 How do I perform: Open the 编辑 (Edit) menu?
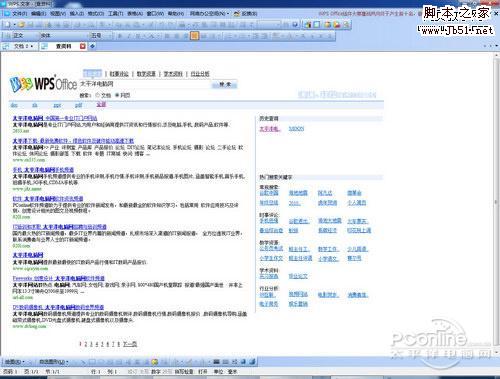tap(38, 14)
